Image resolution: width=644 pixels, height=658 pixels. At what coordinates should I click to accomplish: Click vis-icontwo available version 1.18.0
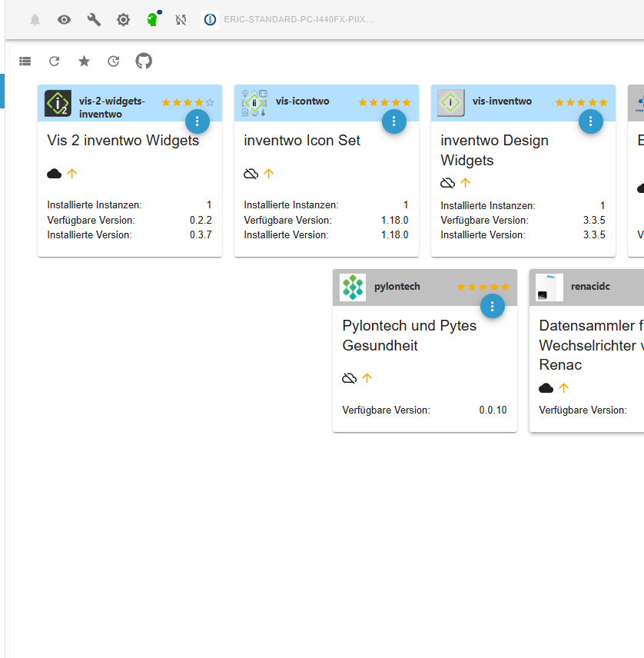pos(395,220)
